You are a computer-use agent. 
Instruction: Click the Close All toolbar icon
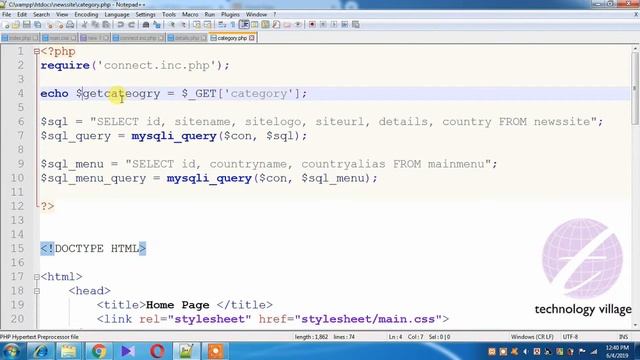(x=60, y=25)
